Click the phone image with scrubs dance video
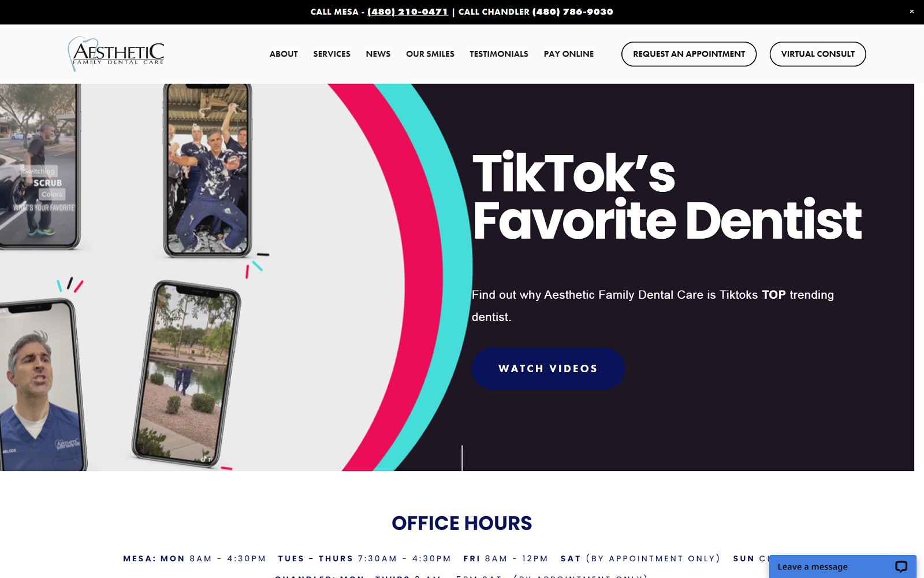The width and height of the screenshot is (924, 578). pos(208,171)
